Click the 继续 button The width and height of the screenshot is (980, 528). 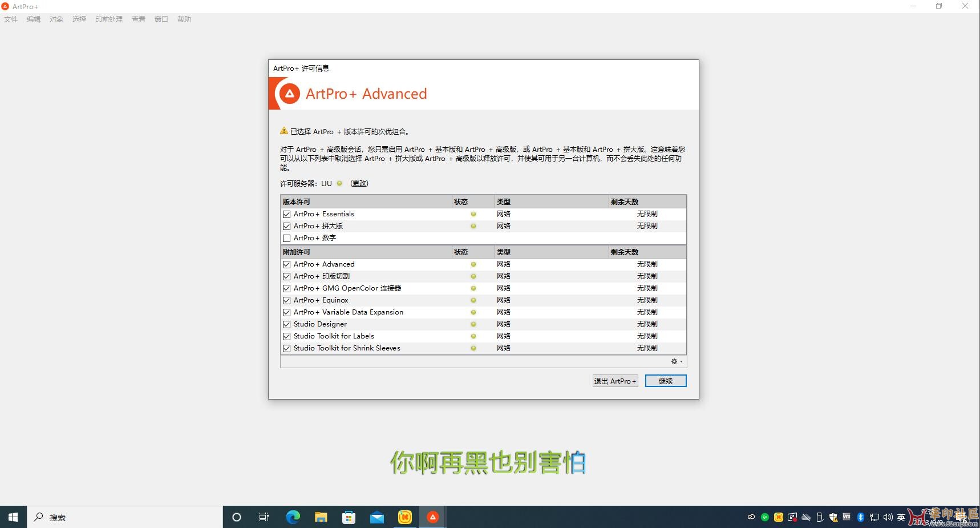pyautogui.click(x=666, y=381)
